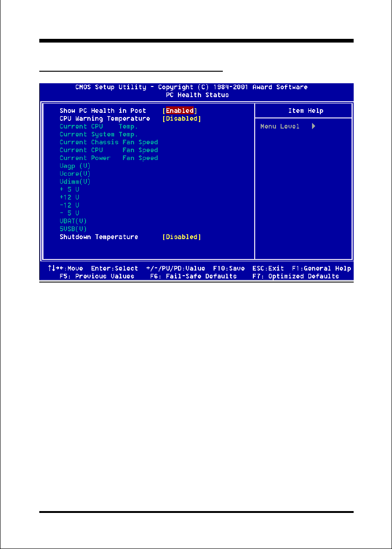Click the F10:Save hint

(229, 269)
